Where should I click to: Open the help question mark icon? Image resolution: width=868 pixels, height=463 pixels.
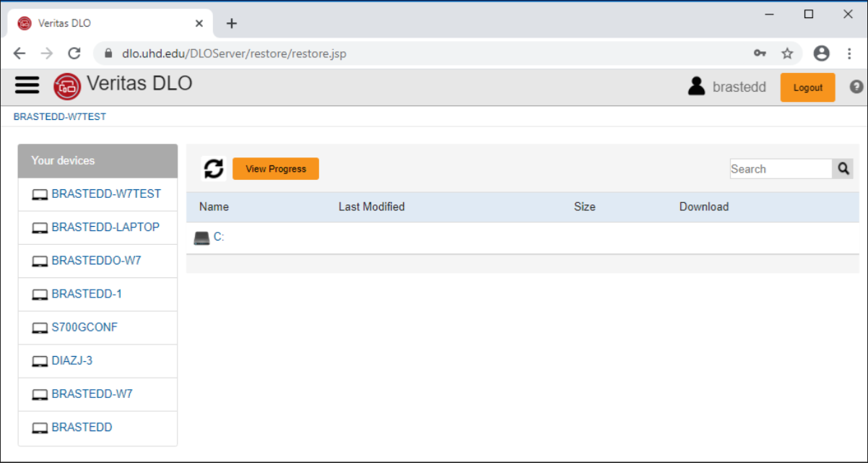point(856,87)
